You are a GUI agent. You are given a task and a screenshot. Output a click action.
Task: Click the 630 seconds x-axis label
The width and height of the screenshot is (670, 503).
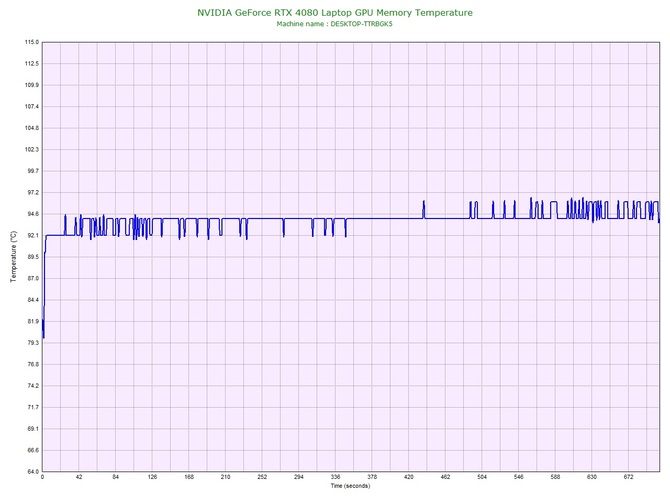click(592, 477)
